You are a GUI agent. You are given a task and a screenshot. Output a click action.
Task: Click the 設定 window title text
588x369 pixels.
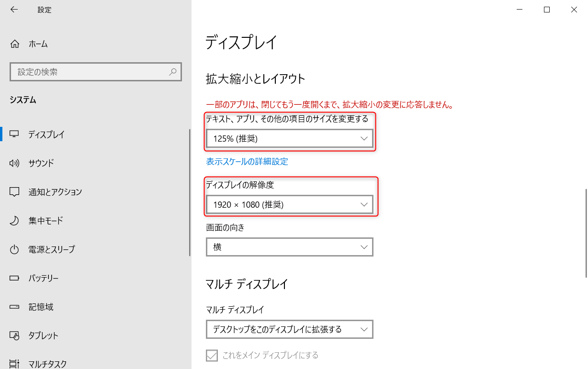[45, 10]
